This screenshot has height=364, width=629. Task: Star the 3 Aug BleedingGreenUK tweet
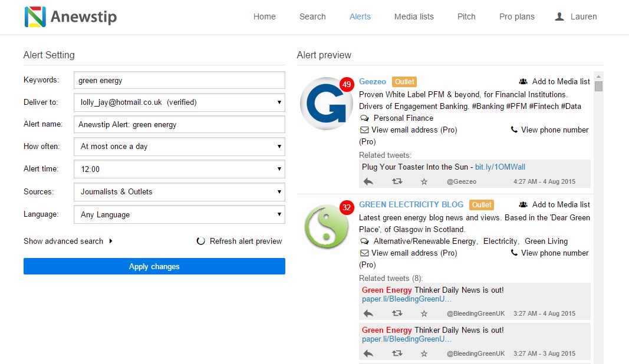pyautogui.click(x=424, y=353)
